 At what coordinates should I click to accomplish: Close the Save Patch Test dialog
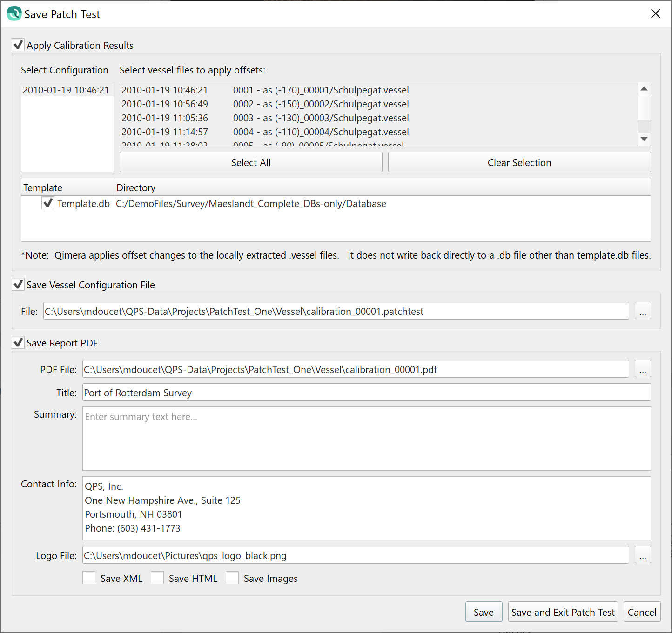click(655, 13)
